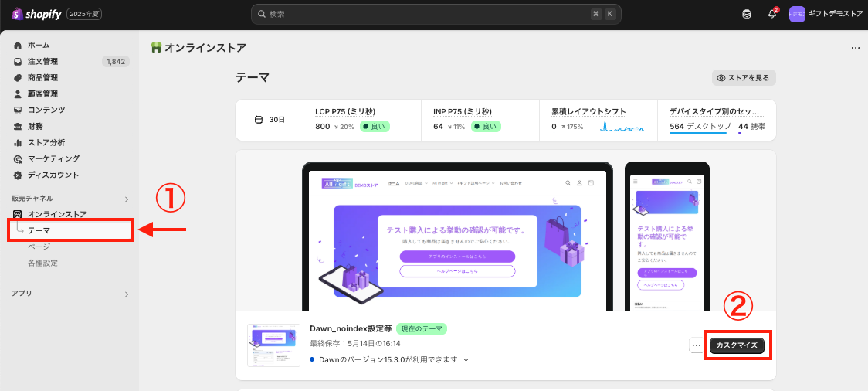Open the 30日 date range selector

tap(269, 121)
